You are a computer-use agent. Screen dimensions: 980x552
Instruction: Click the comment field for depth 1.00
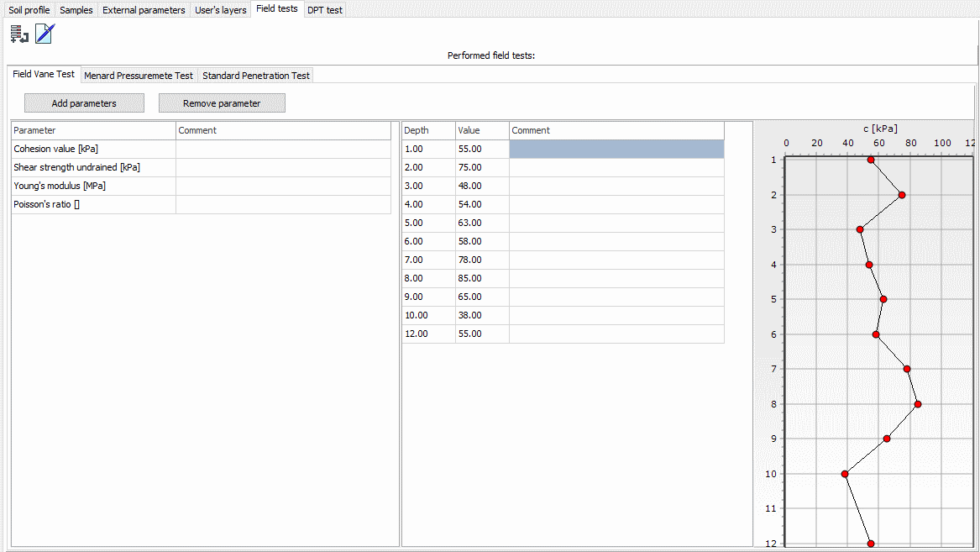[616, 149]
